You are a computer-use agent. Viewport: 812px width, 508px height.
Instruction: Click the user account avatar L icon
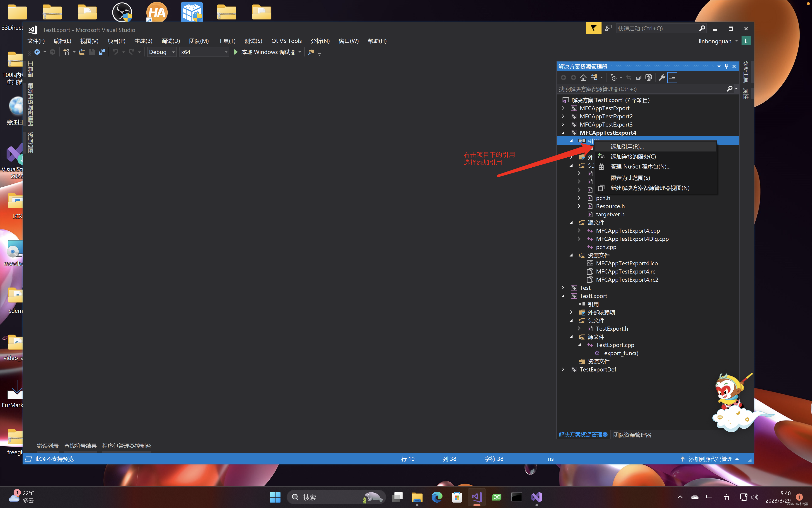click(x=746, y=41)
